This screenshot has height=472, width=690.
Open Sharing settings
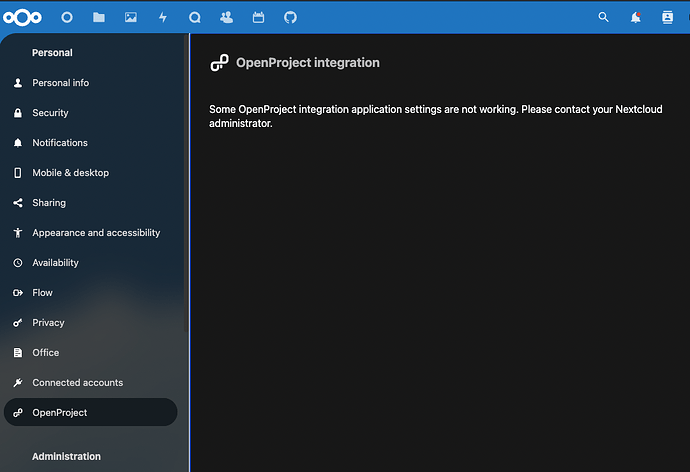tap(91, 203)
